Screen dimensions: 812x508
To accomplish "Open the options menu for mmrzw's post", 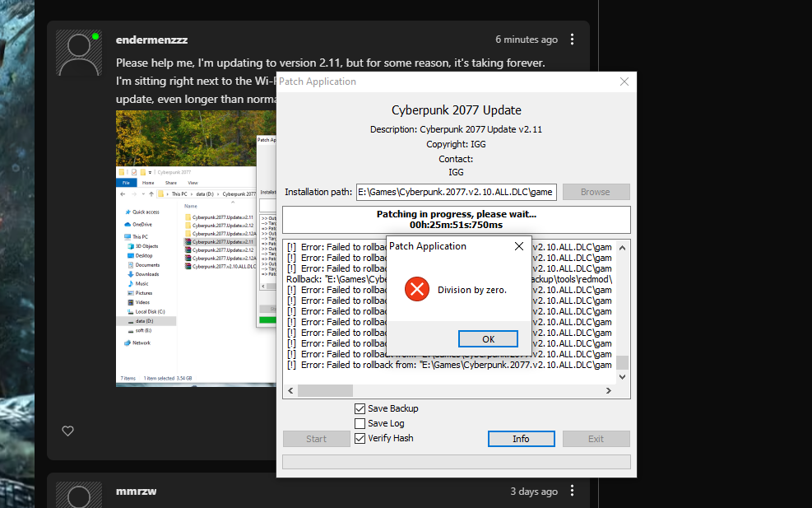I will pos(572,491).
